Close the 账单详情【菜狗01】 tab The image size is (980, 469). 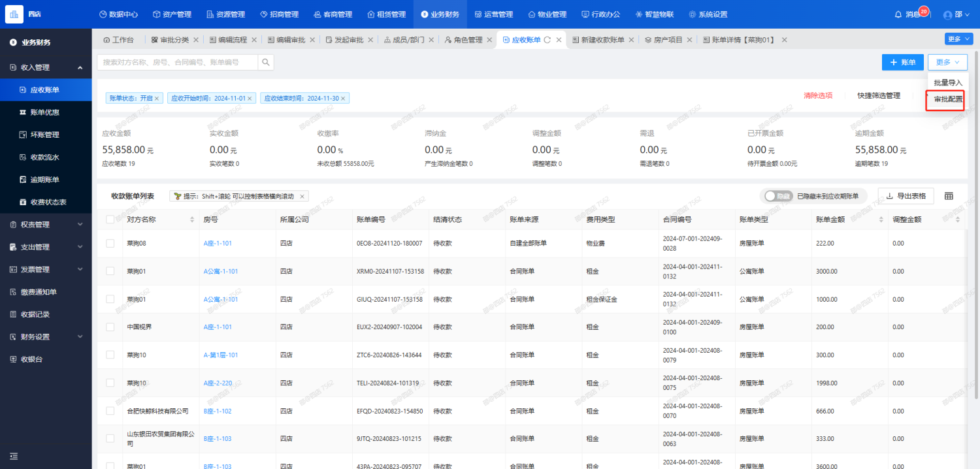tap(784, 40)
